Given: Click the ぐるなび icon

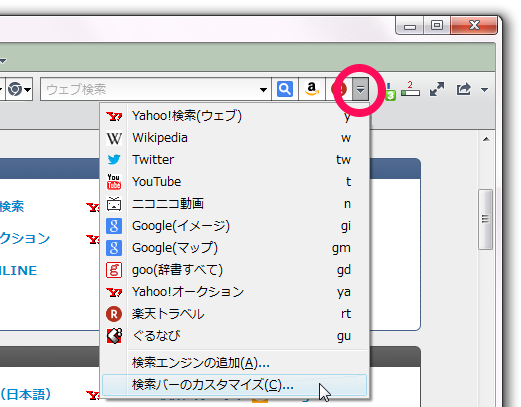Looking at the screenshot, I should [x=114, y=336].
